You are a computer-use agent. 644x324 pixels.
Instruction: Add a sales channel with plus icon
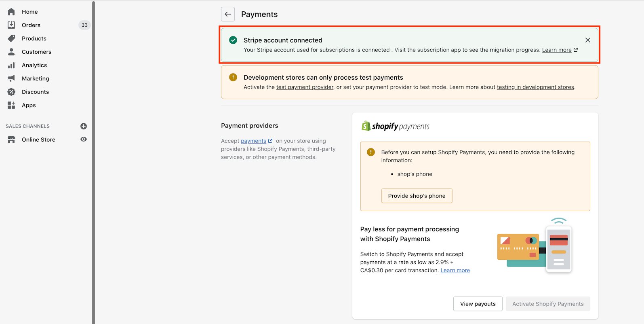click(84, 126)
